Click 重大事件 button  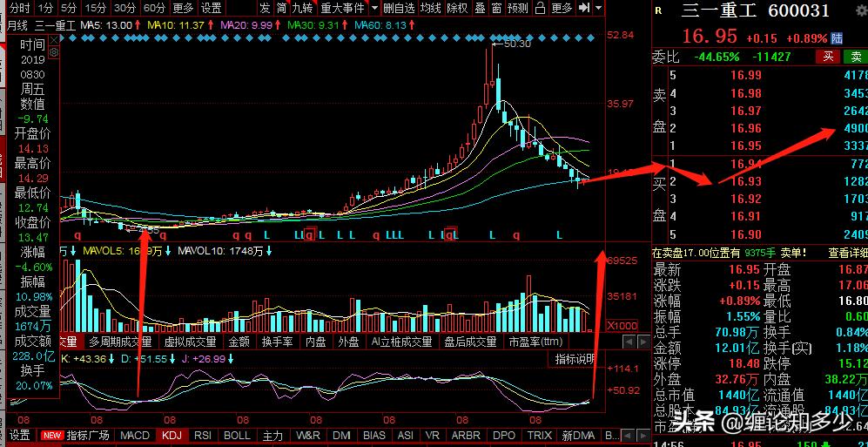tap(343, 8)
